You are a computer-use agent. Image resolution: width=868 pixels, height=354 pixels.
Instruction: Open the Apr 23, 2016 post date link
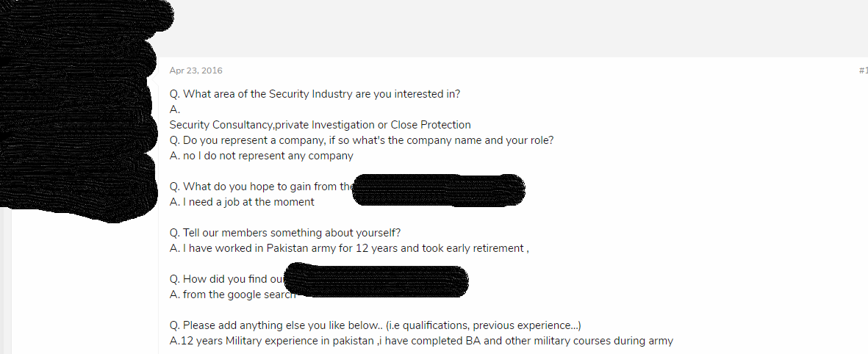[196, 71]
